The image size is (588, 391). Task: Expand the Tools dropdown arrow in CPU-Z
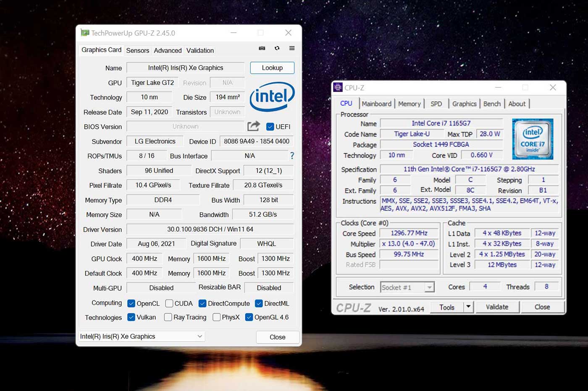(468, 307)
